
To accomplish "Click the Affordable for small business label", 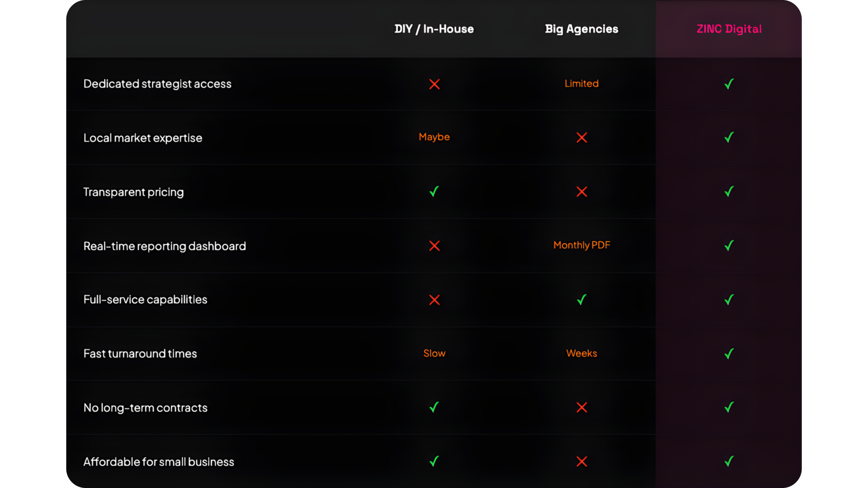I will click(x=159, y=462).
